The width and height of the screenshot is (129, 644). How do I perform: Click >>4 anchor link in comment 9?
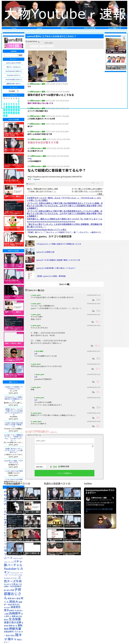[36, 353]
